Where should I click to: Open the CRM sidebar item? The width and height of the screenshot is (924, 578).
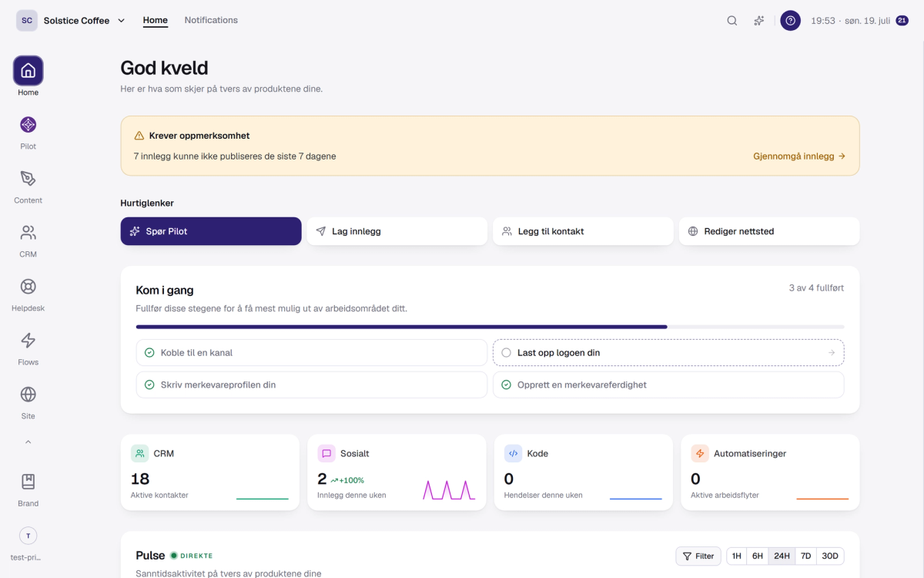point(28,233)
